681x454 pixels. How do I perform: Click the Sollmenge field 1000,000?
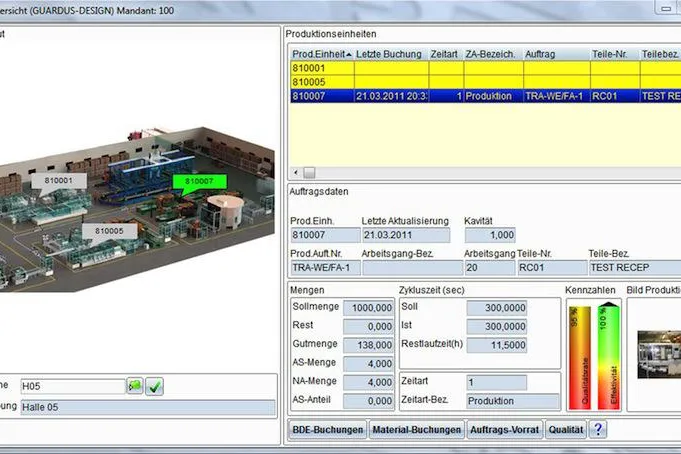point(369,308)
